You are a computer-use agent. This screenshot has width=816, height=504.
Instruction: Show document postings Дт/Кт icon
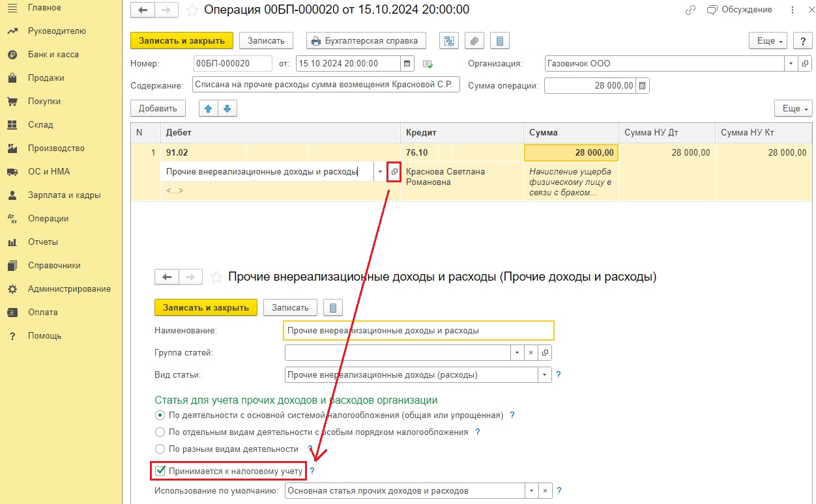coord(448,40)
